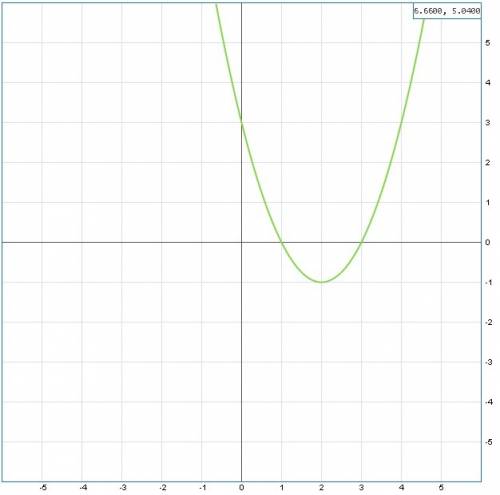
Task: Click the x-axis label -5
Action: [43, 488]
